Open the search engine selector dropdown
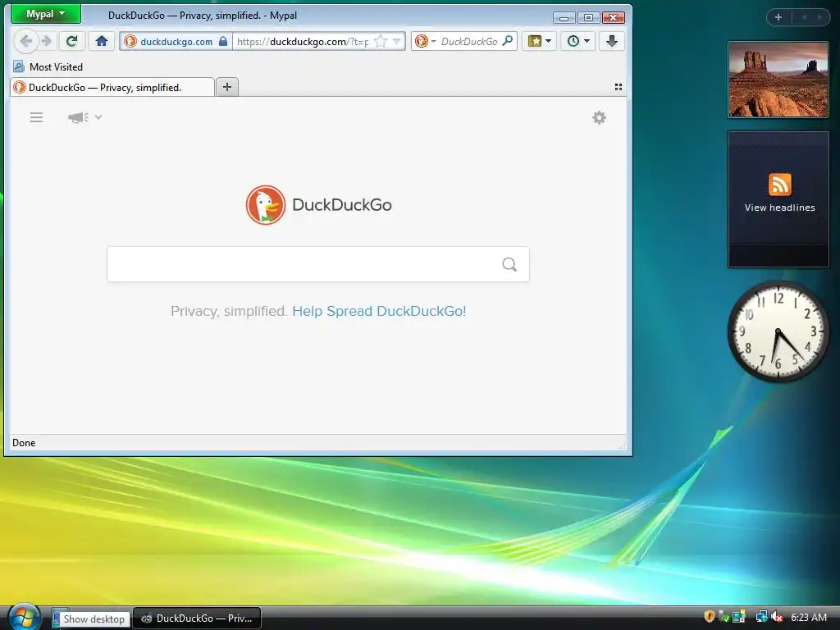The height and width of the screenshot is (630, 840). [426, 41]
